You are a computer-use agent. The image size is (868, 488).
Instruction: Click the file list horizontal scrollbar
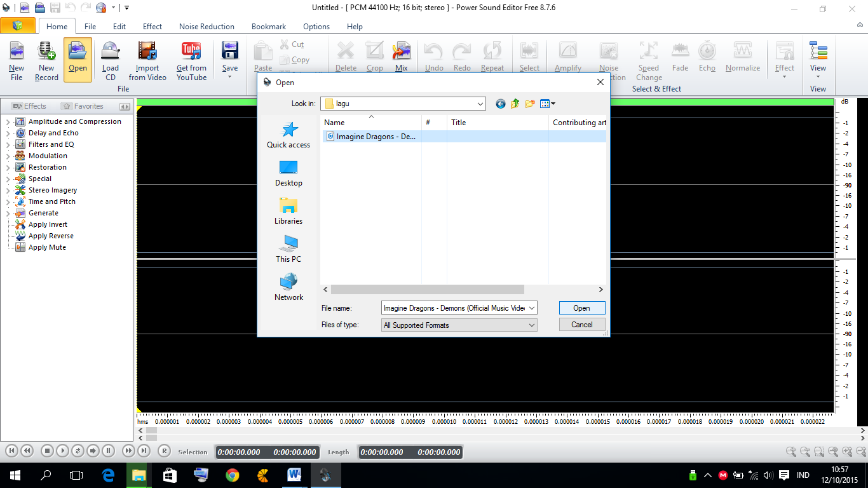point(427,289)
